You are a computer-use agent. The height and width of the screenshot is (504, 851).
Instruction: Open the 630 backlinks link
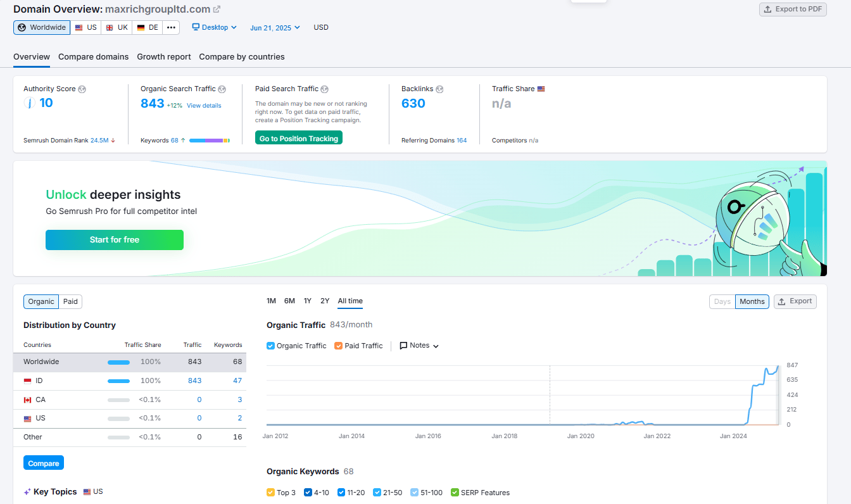point(413,103)
